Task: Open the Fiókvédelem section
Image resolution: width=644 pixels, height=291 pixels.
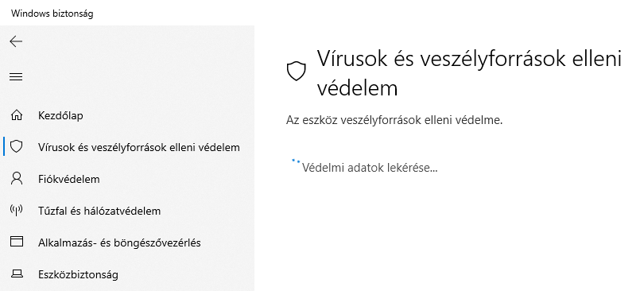Action: (69, 180)
